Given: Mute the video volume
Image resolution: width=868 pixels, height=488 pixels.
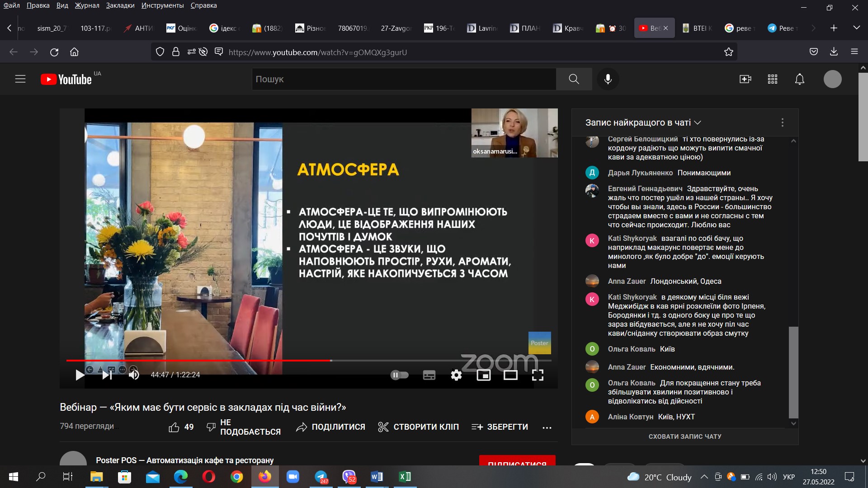Looking at the screenshot, I should [x=134, y=375].
